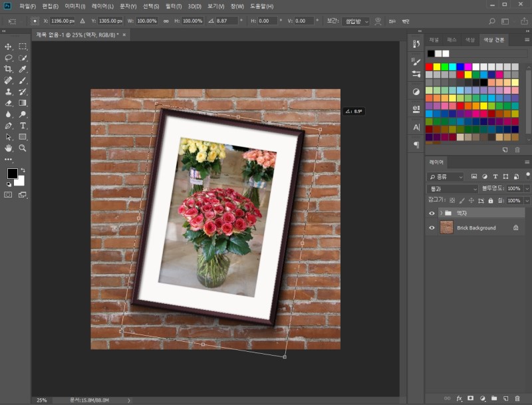
Task: Expand the 액자 layer group
Action: click(x=440, y=213)
